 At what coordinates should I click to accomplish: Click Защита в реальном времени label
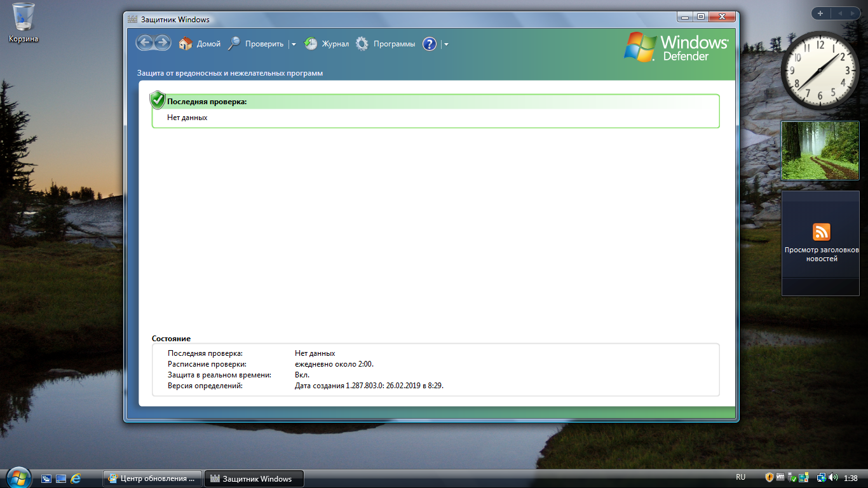tap(220, 375)
